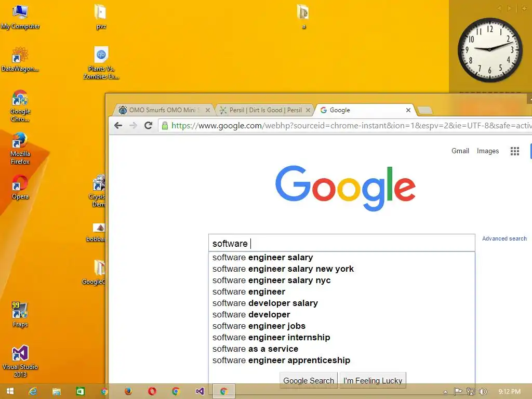Select suggestion software engineer apprenticeship
Viewport: 532px width, 399px height.
click(342, 361)
